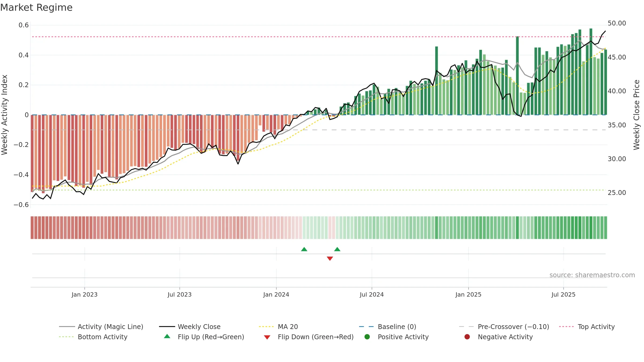Click the green triangle icon in legend
This screenshot has height=362, width=644.
[167, 336]
